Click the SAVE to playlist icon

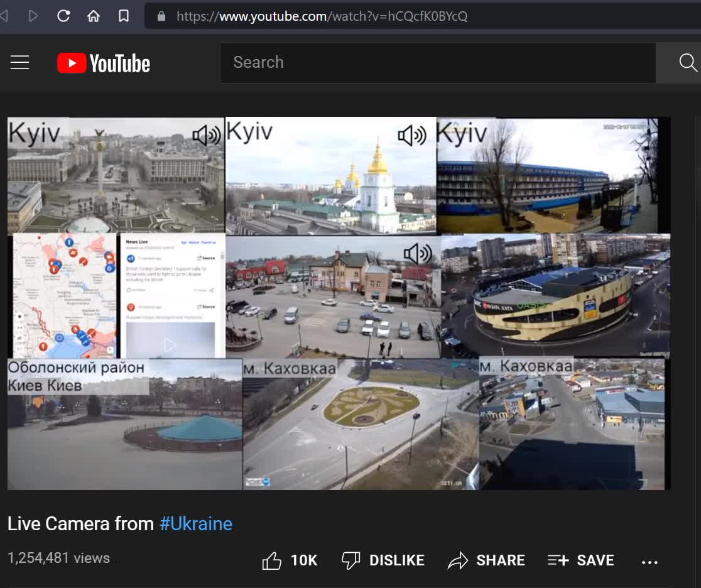[x=558, y=560]
